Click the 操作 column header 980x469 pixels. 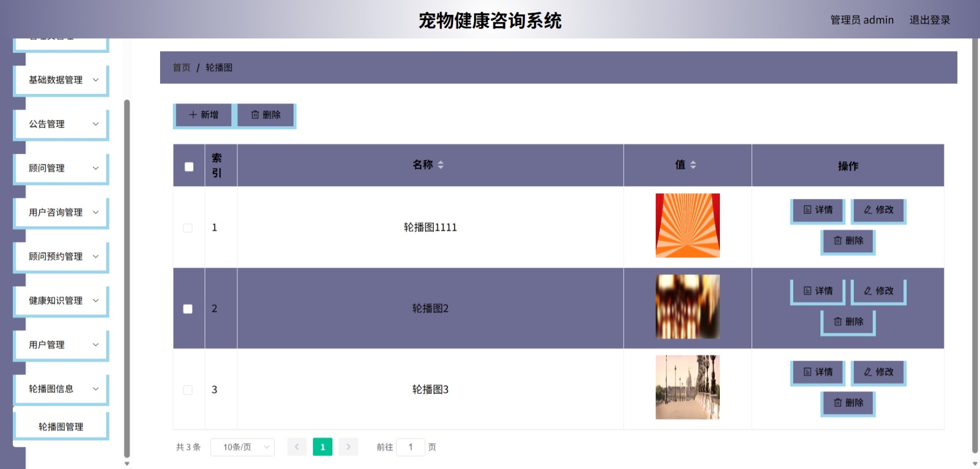tap(848, 166)
